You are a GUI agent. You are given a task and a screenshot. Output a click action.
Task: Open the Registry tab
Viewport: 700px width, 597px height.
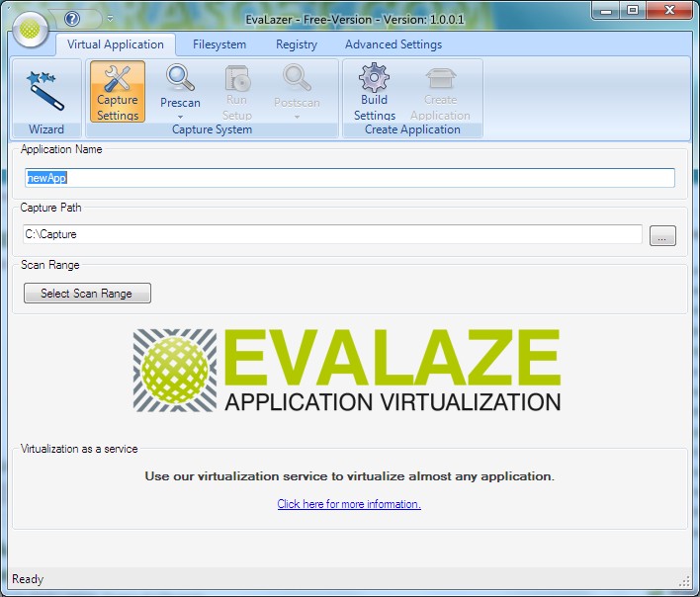pyautogui.click(x=297, y=44)
